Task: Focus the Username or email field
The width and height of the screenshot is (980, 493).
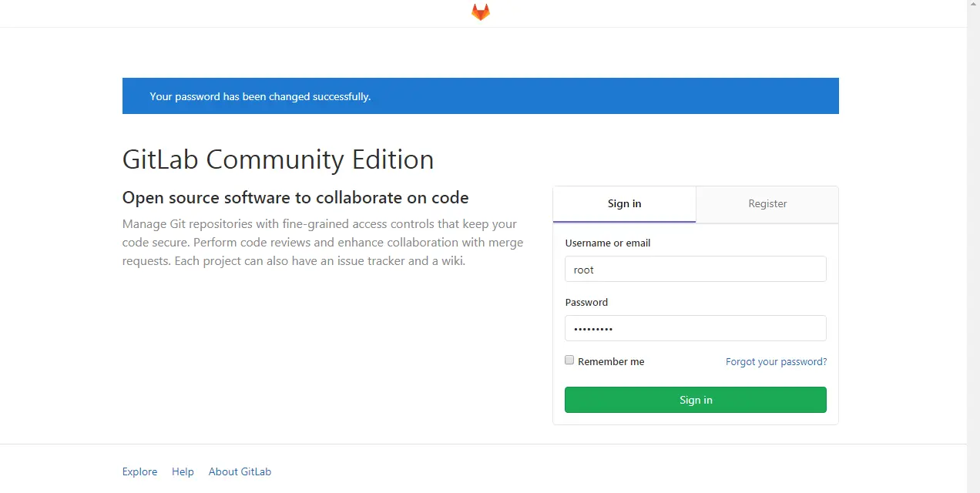Action: 694,269
